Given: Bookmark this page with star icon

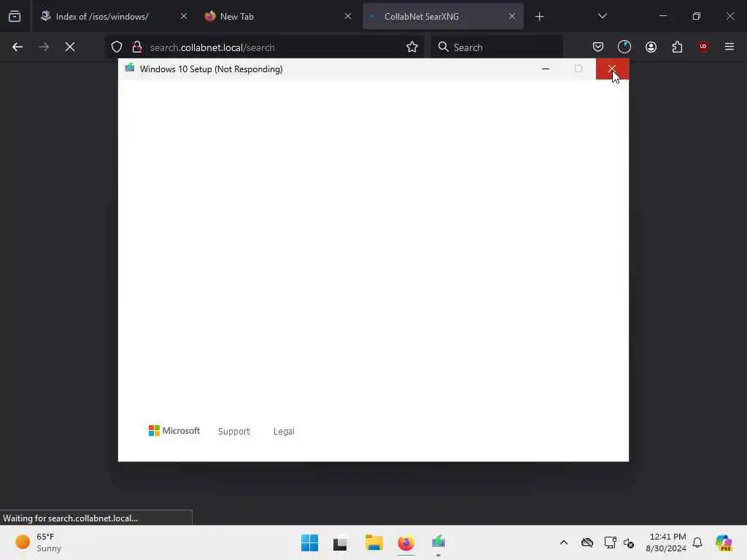Looking at the screenshot, I should click(x=412, y=47).
